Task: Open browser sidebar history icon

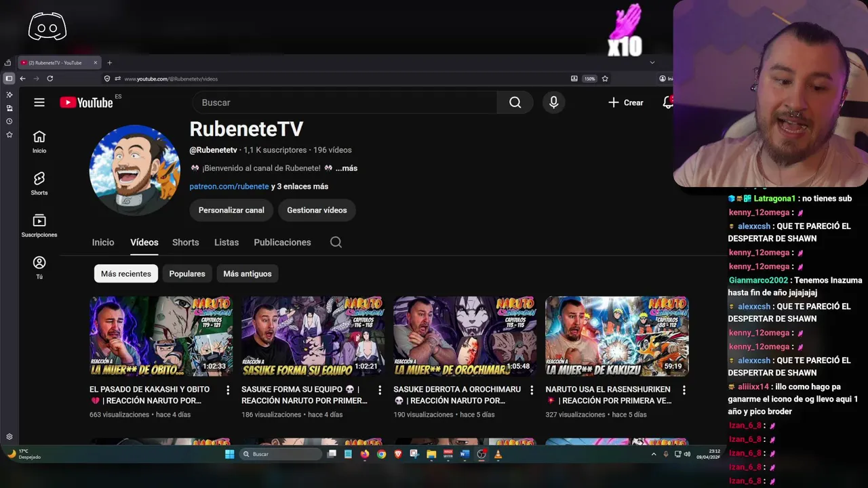Action: 9,121
